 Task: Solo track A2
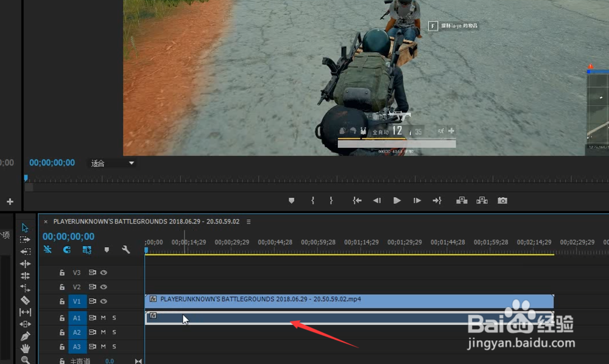coord(114,332)
